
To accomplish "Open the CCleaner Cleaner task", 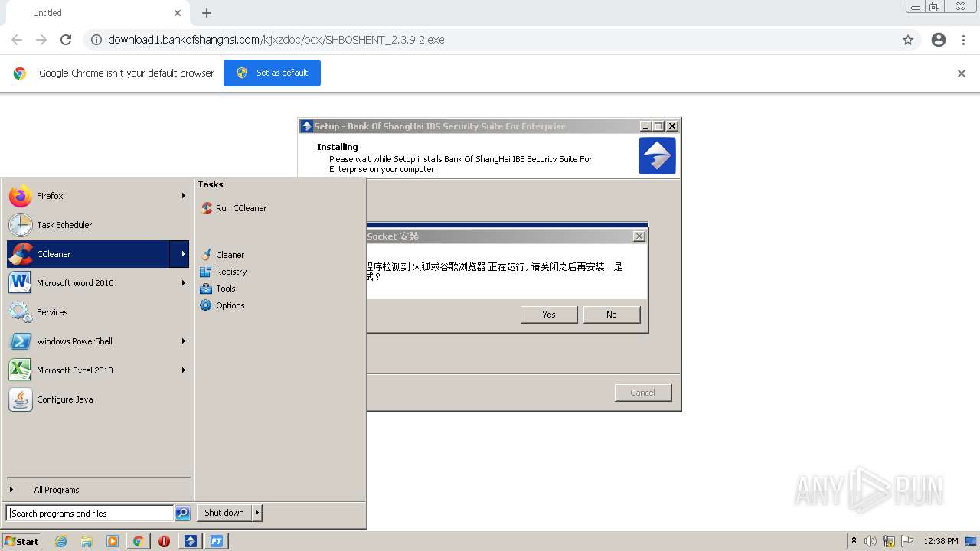I will 222,255.
